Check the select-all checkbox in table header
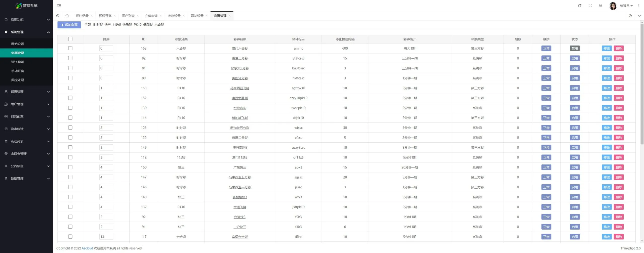Image resolution: width=644 pixels, height=253 pixels. 70,39
